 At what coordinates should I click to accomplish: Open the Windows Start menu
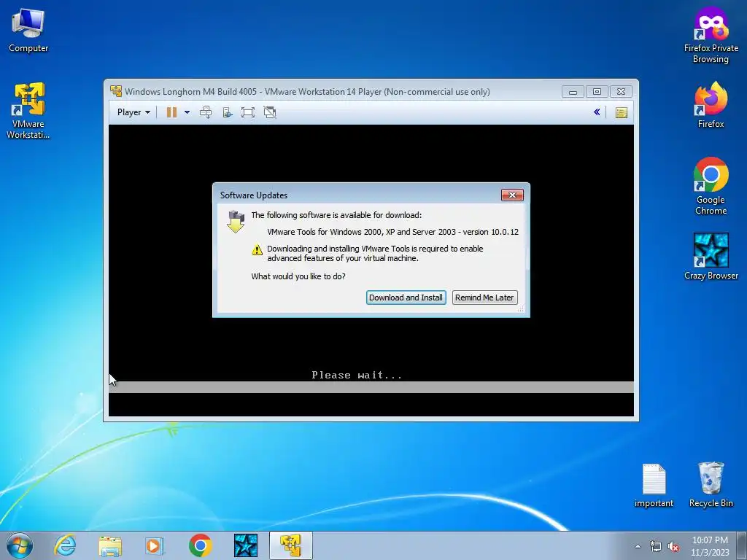click(20, 545)
